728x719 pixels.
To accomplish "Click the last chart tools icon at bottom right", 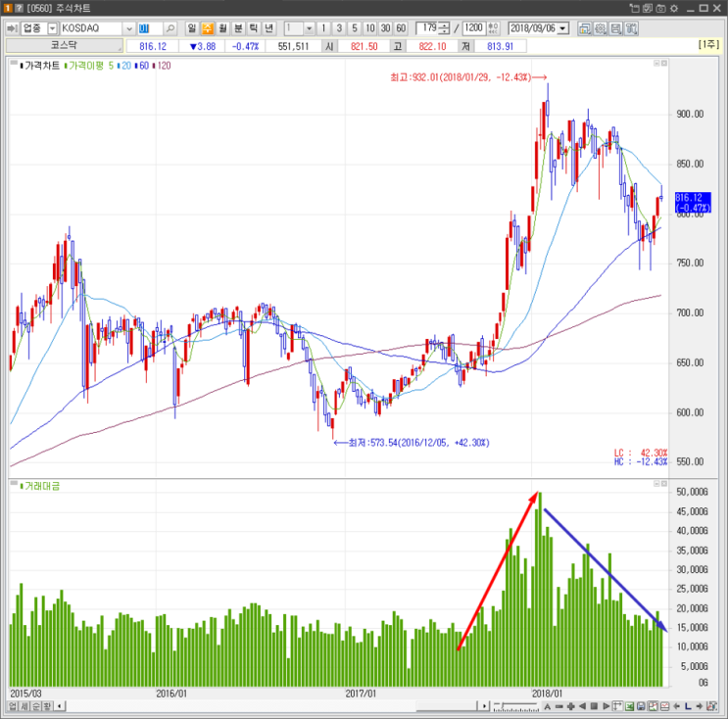I will pos(711,706).
